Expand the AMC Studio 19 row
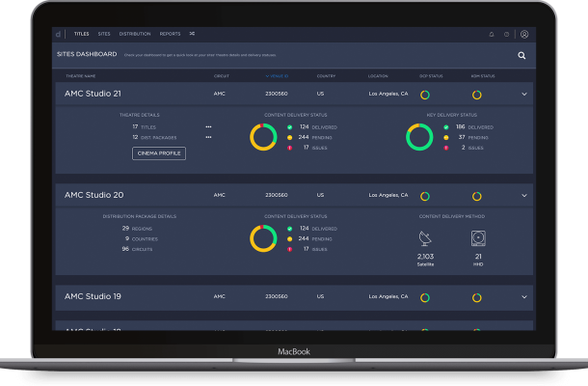Viewport: 588px width, 386px height. pyautogui.click(x=524, y=296)
